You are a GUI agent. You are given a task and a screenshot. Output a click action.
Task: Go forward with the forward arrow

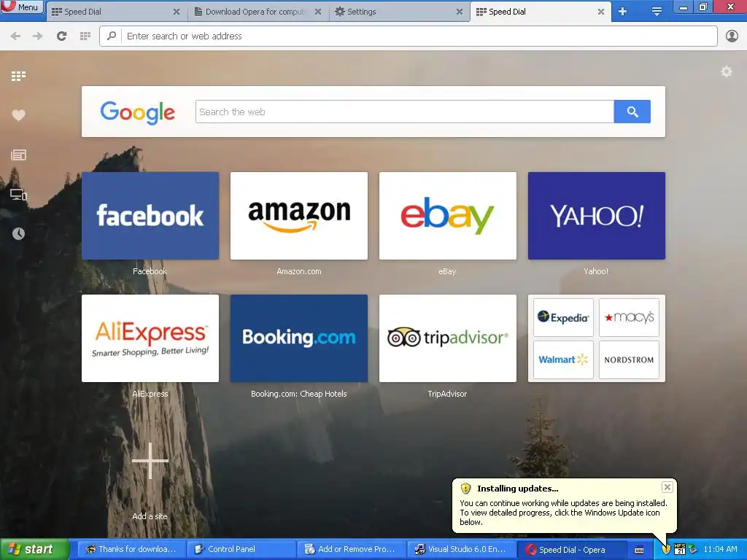coord(38,36)
